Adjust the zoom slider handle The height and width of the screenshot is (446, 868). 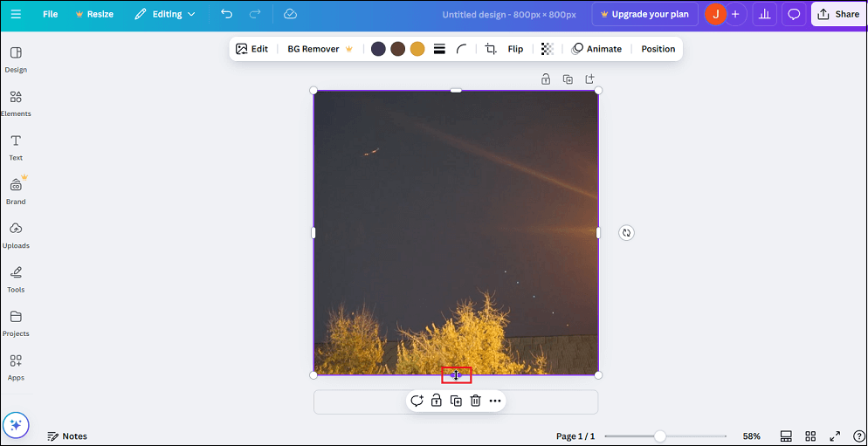tap(659, 436)
